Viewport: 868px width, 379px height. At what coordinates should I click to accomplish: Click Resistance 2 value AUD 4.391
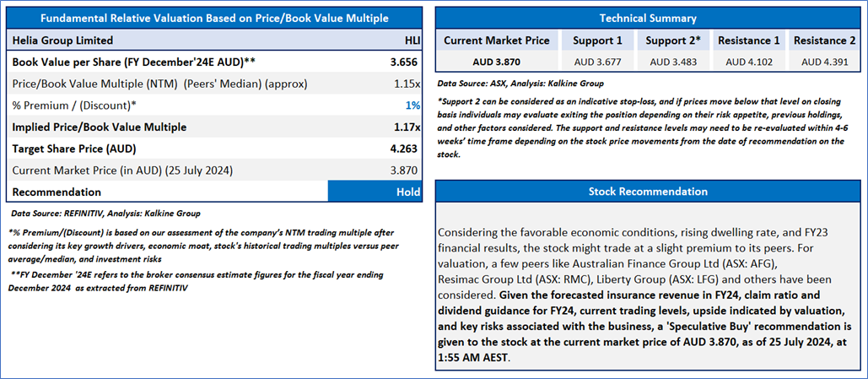tap(824, 62)
